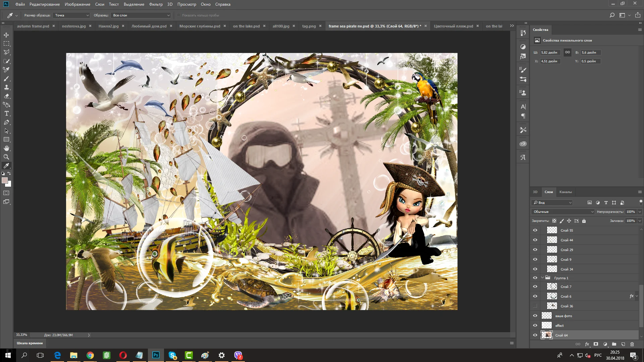
Task: Select the Hand tool
Action: (x=6, y=148)
